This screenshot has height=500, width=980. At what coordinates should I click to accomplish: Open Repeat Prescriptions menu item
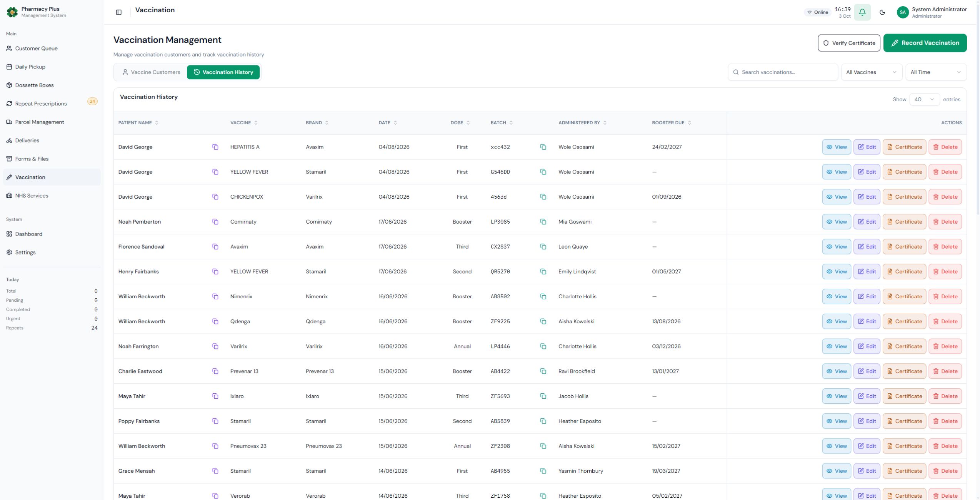point(52,104)
